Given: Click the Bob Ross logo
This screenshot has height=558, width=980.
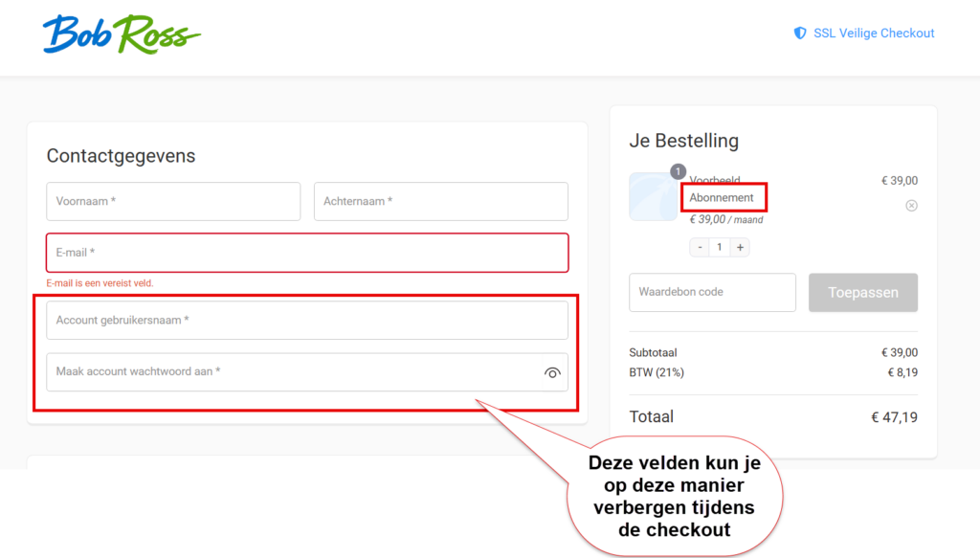Looking at the screenshot, I should [x=121, y=34].
